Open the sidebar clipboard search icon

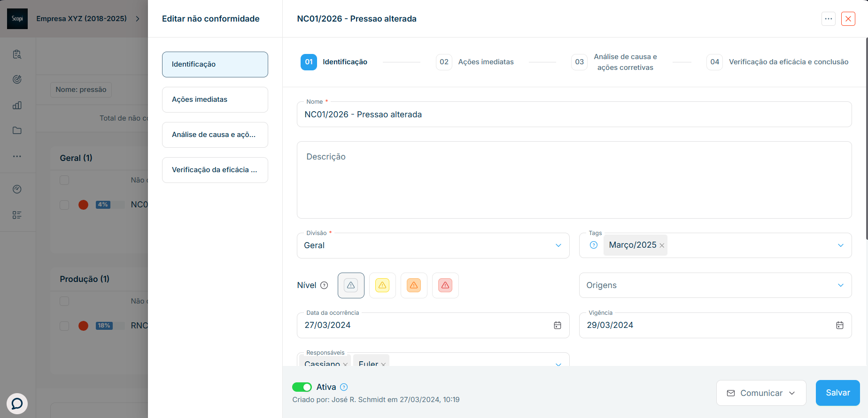pos(17,54)
